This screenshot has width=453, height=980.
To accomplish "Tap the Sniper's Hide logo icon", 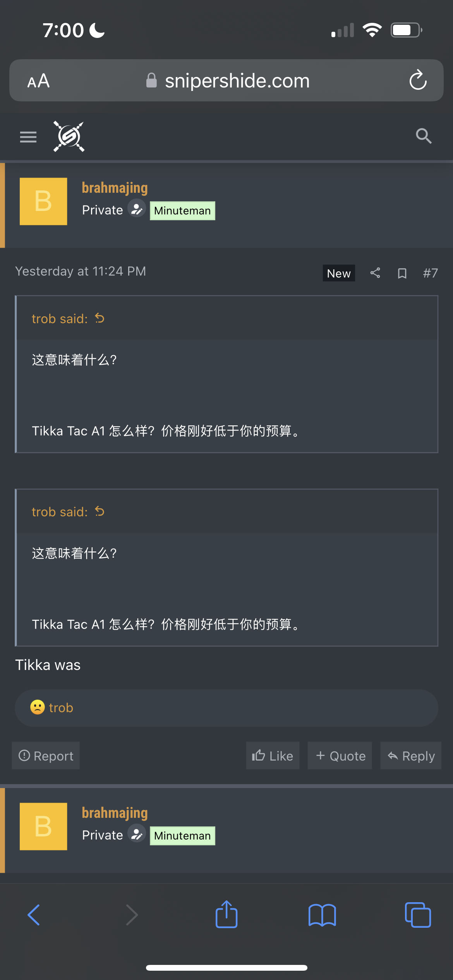I will [69, 136].
